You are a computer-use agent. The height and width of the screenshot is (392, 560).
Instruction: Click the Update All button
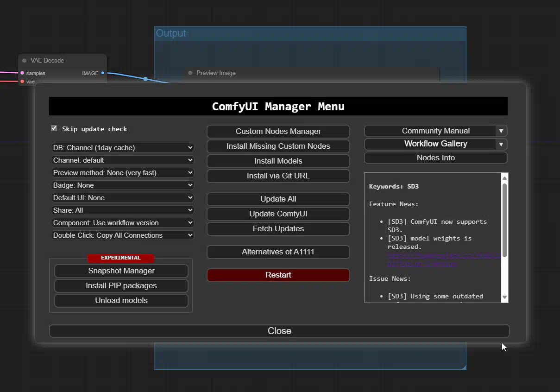tap(278, 199)
